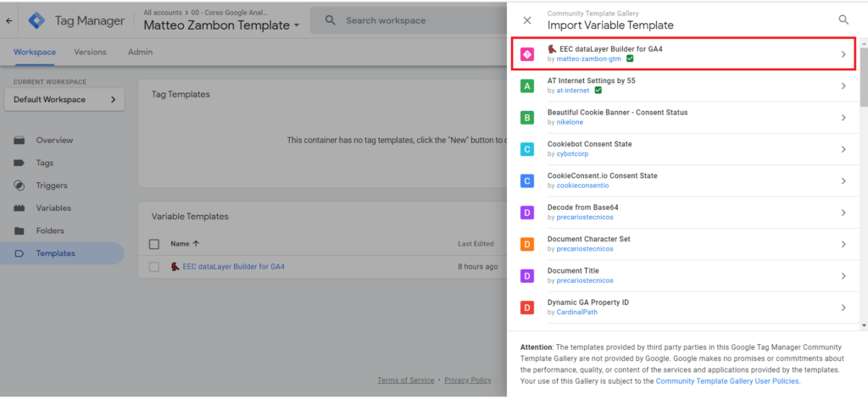Click verified badge beside matteo-zambon-gtm
Viewport: 868px width, 399px height.
pyautogui.click(x=630, y=58)
